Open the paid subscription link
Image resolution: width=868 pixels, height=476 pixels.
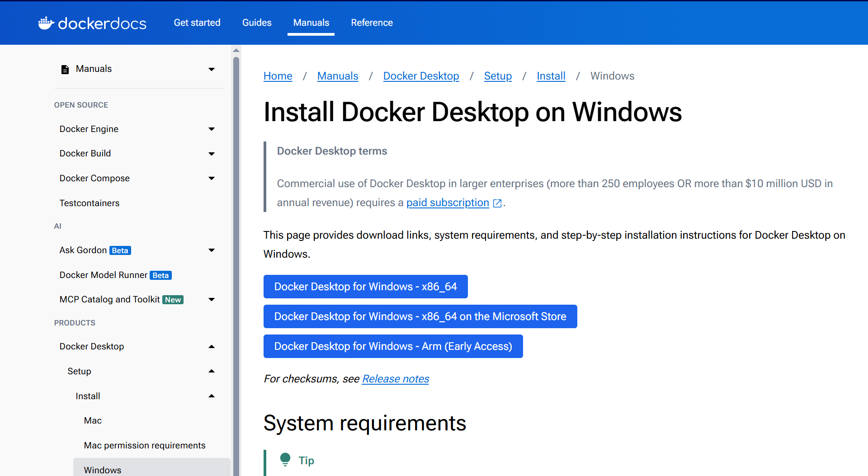[x=448, y=203]
